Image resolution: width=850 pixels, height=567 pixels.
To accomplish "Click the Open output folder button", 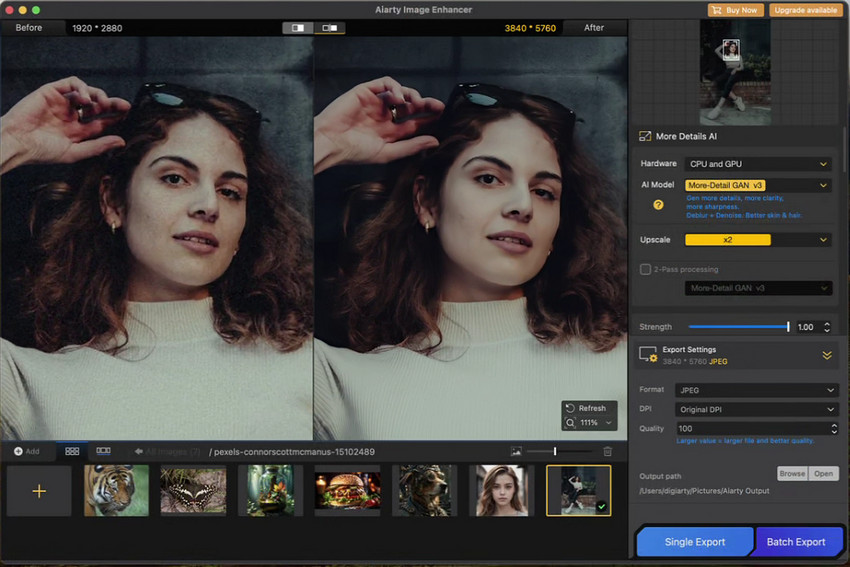I will 823,473.
